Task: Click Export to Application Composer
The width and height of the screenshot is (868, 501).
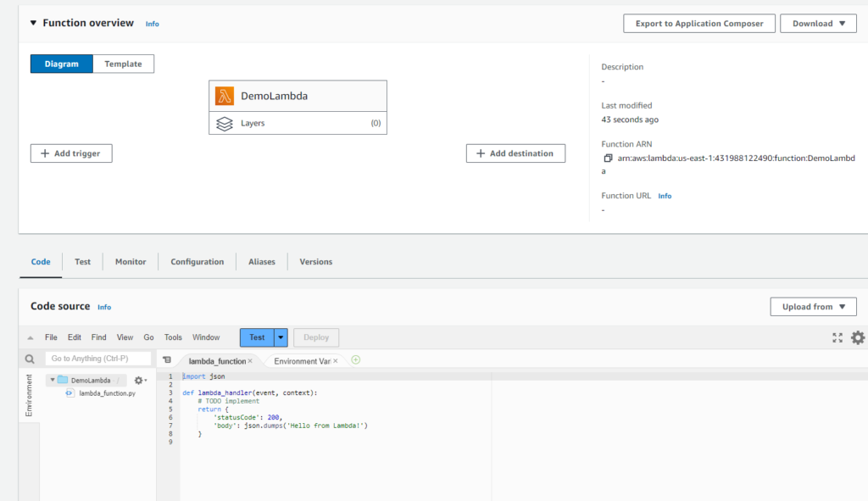Action: pyautogui.click(x=699, y=23)
